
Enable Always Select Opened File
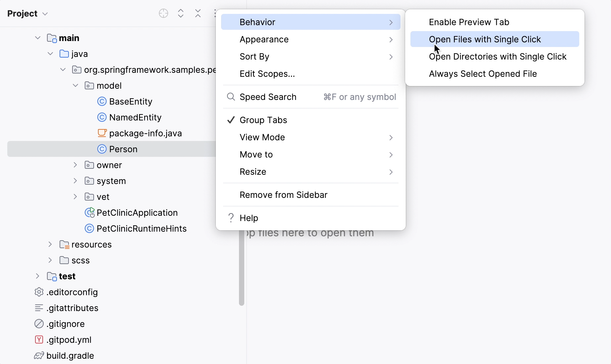click(483, 73)
